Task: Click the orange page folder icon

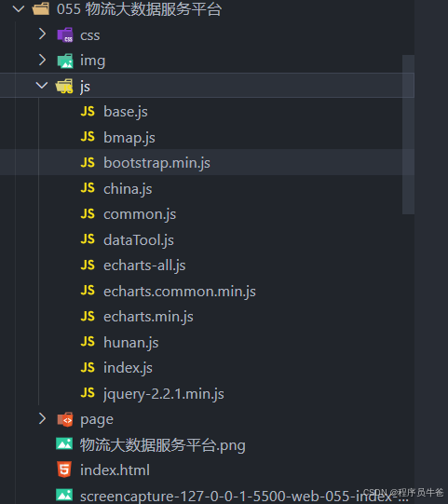Action: click(65, 419)
